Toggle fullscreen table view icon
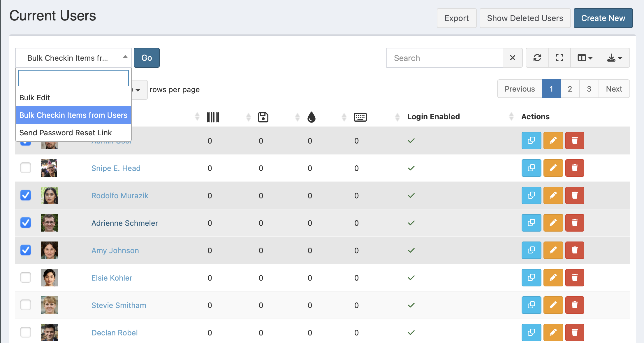Viewport: 644px width, 343px height. pyautogui.click(x=559, y=58)
